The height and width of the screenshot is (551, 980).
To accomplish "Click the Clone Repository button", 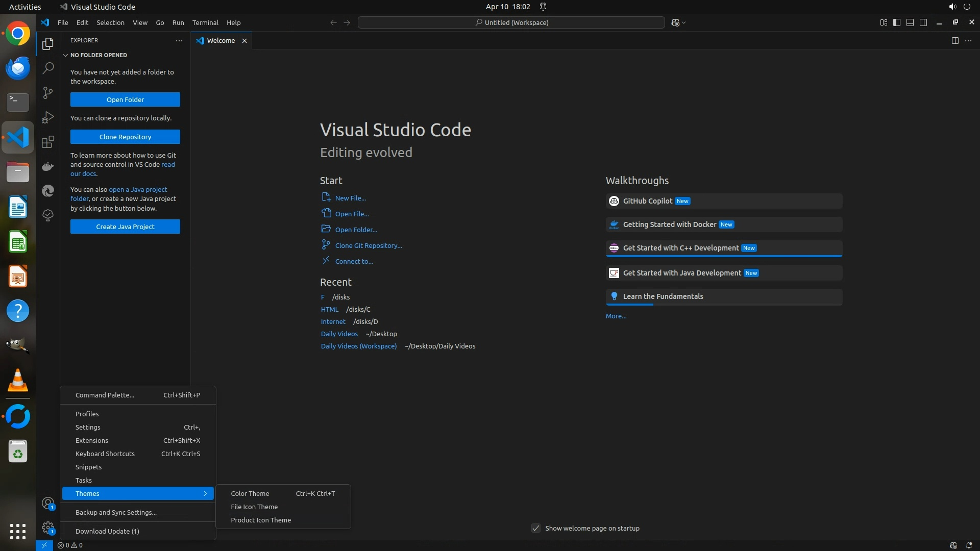I will click(125, 137).
